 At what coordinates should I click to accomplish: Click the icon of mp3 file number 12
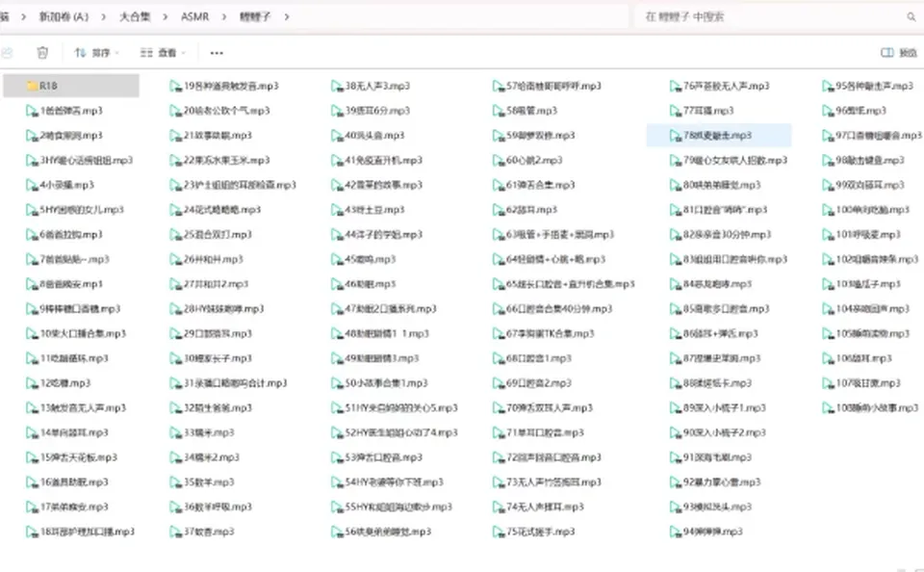32,383
